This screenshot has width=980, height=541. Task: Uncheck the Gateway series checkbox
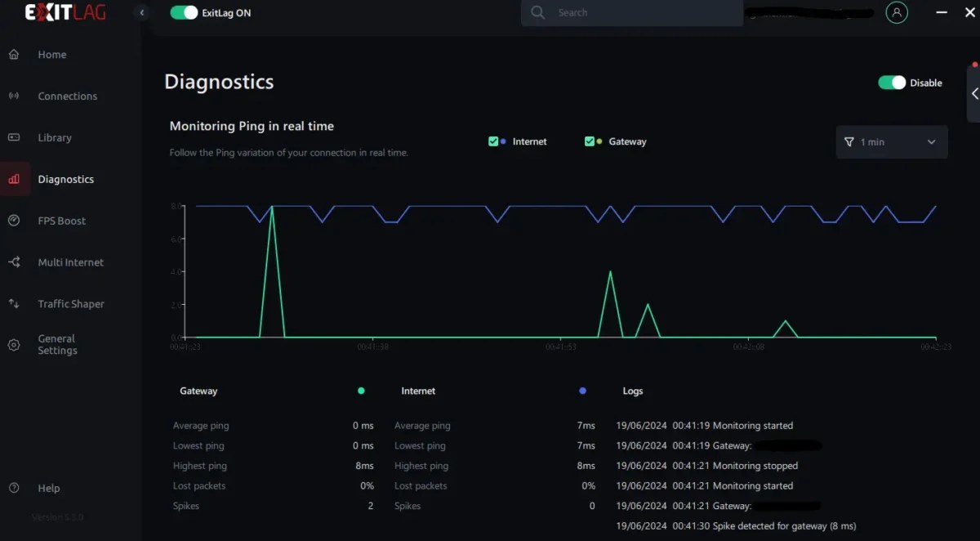pyautogui.click(x=590, y=141)
